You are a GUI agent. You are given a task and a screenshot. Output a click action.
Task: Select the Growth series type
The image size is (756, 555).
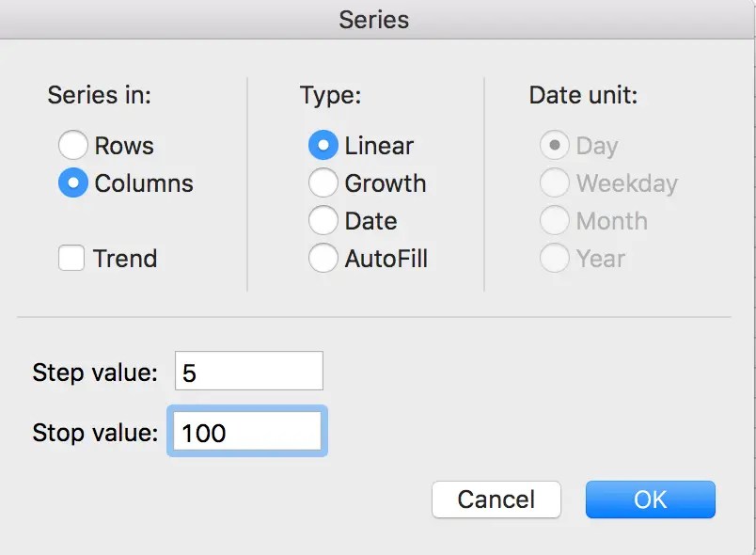pos(323,183)
